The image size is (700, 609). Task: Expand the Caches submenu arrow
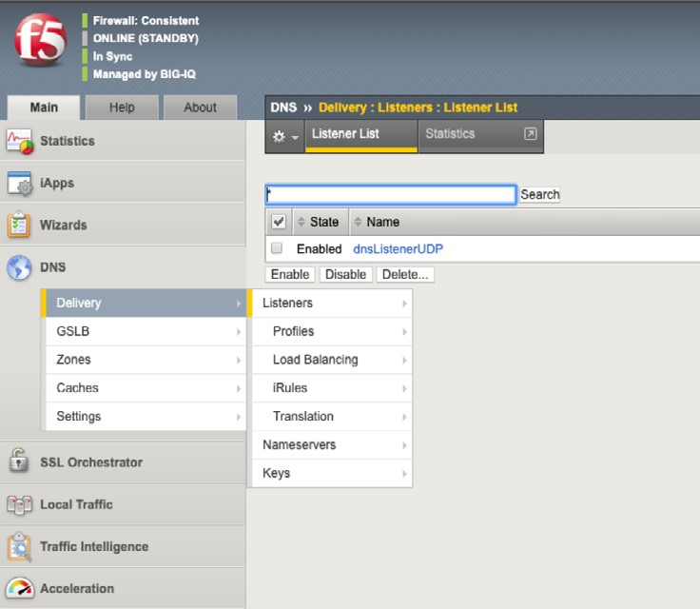(239, 388)
